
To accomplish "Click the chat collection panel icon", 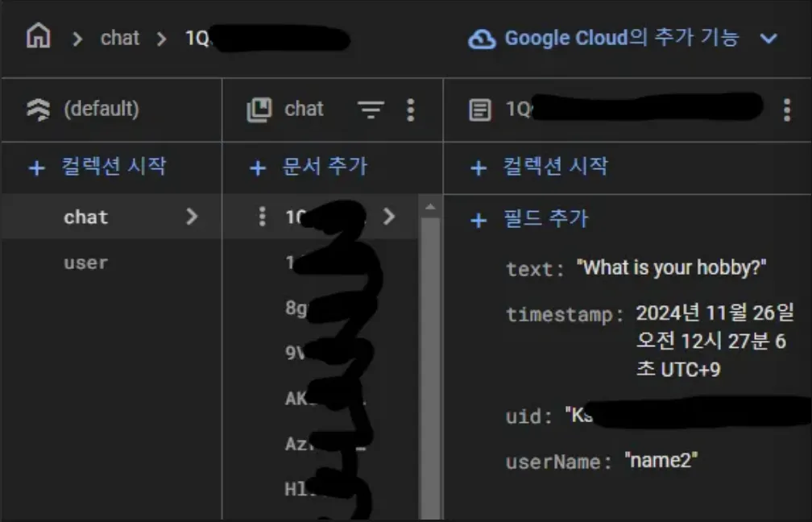I will (259, 110).
